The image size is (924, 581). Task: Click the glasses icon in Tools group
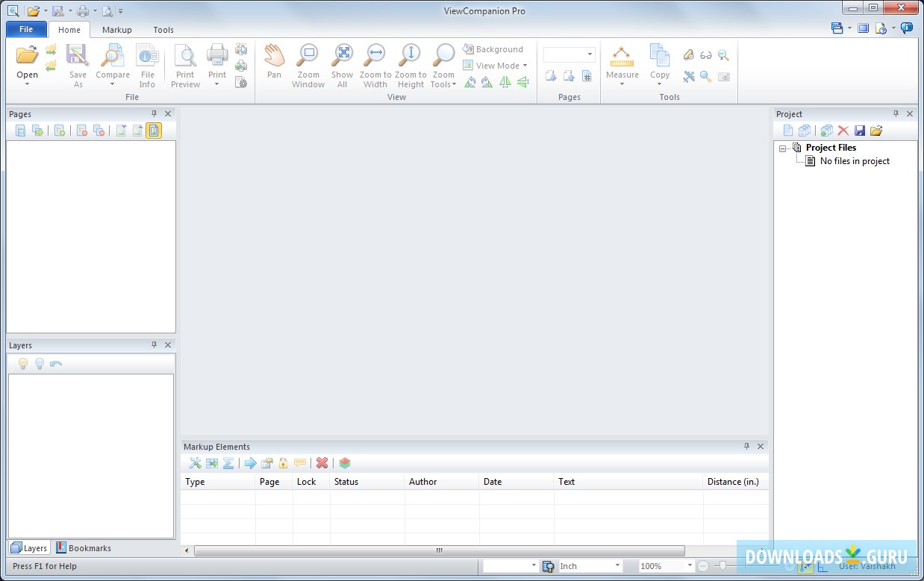tap(706, 55)
